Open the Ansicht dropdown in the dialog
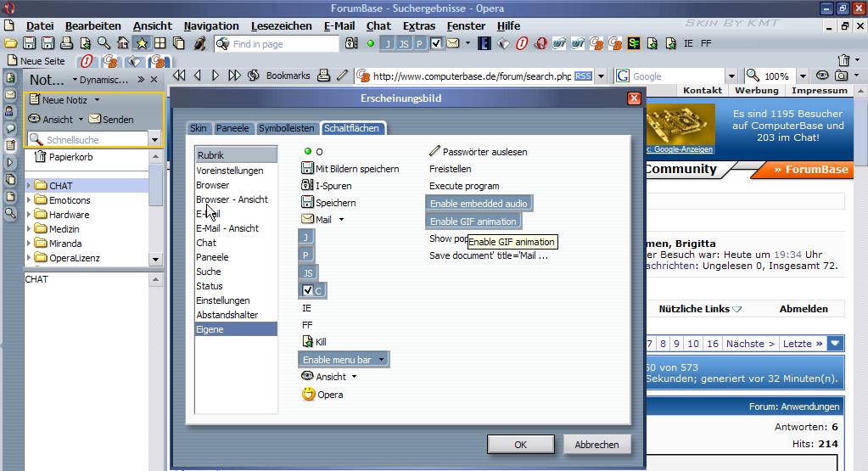868x471 pixels. click(x=355, y=377)
